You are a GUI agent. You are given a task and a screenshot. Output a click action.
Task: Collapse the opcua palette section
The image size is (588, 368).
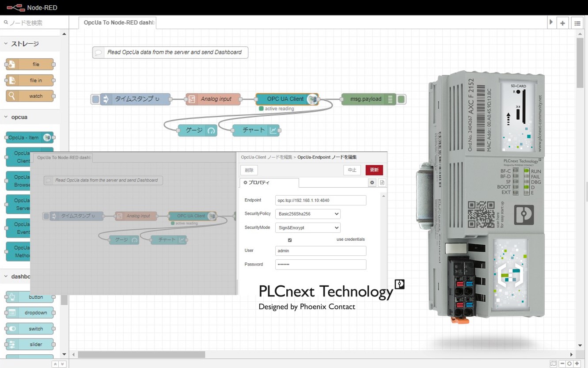click(x=6, y=117)
